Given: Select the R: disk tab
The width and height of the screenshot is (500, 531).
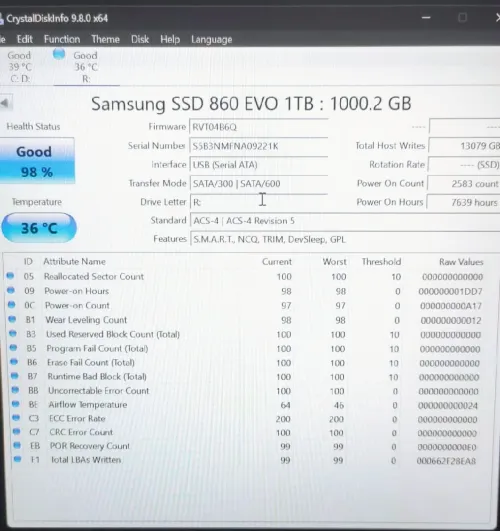Looking at the screenshot, I should click(x=86, y=67).
